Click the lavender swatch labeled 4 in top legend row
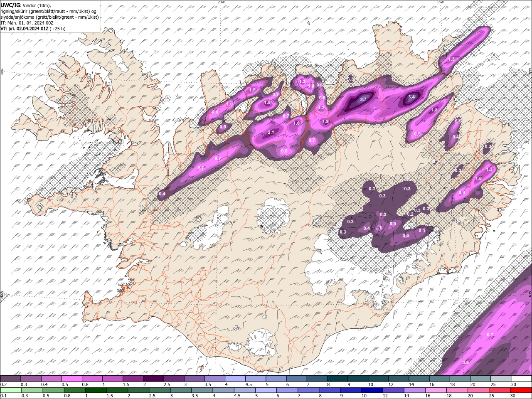 [235, 379]
